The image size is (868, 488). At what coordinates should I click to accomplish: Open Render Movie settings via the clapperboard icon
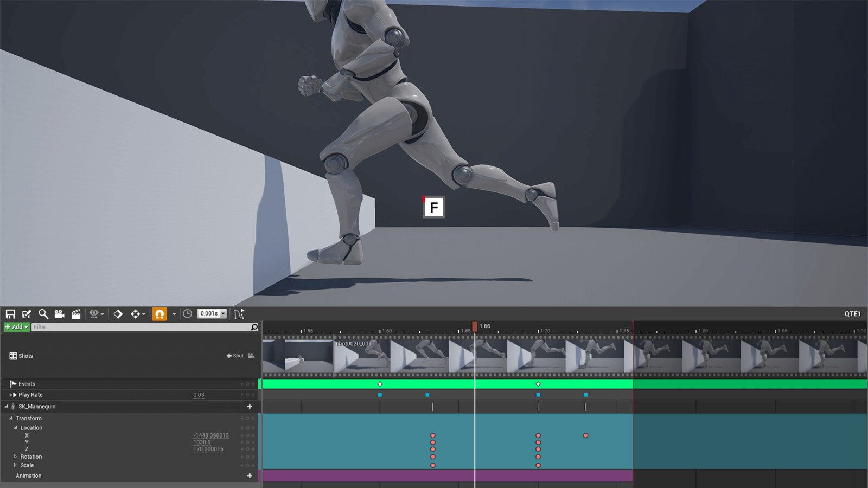(76, 313)
